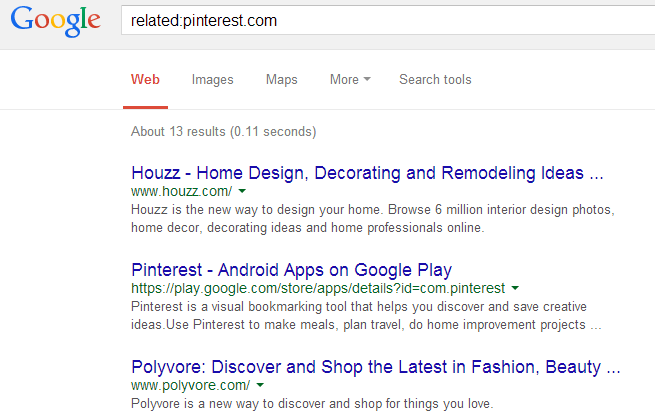Click the Google logo
This screenshot has width=655, height=417.
tap(56, 20)
